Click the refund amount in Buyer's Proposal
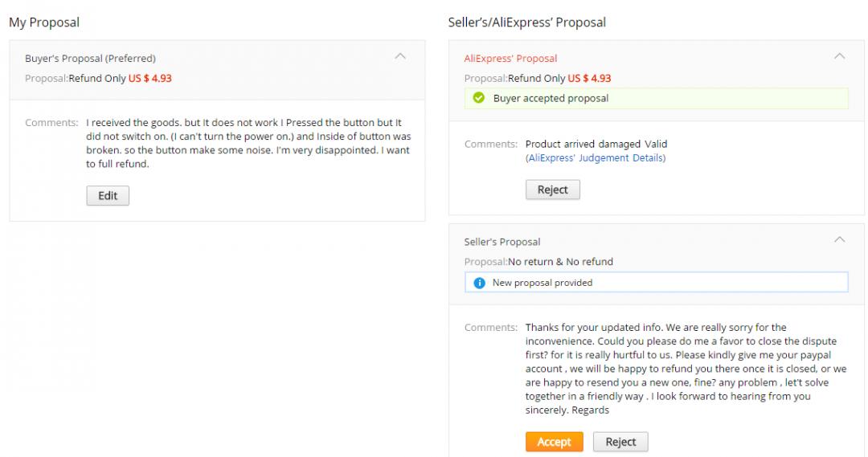 [150, 79]
